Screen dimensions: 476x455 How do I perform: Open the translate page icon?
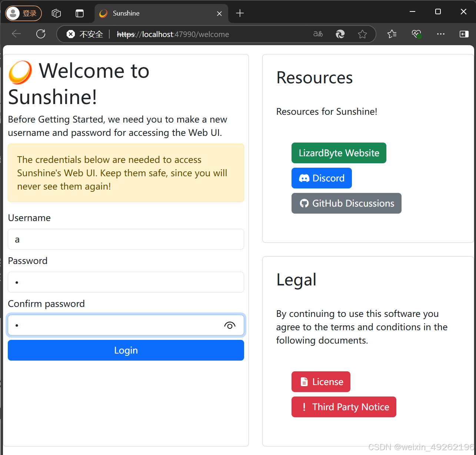tap(318, 34)
